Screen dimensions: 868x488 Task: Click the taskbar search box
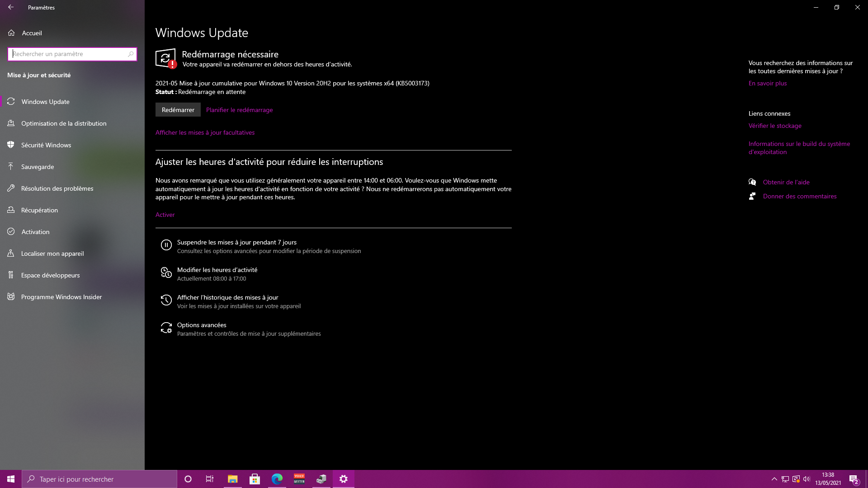pyautogui.click(x=99, y=479)
